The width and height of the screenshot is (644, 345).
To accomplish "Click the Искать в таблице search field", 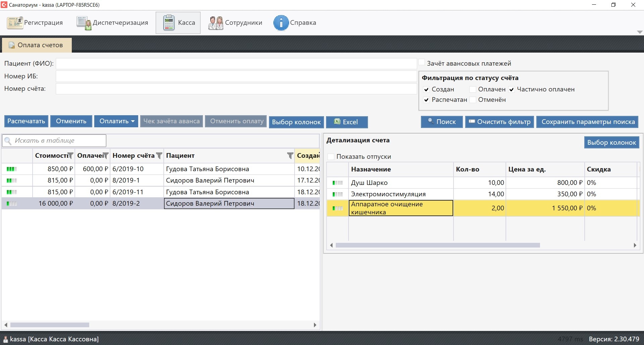I will pyautogui.click(x=59, y=141).
